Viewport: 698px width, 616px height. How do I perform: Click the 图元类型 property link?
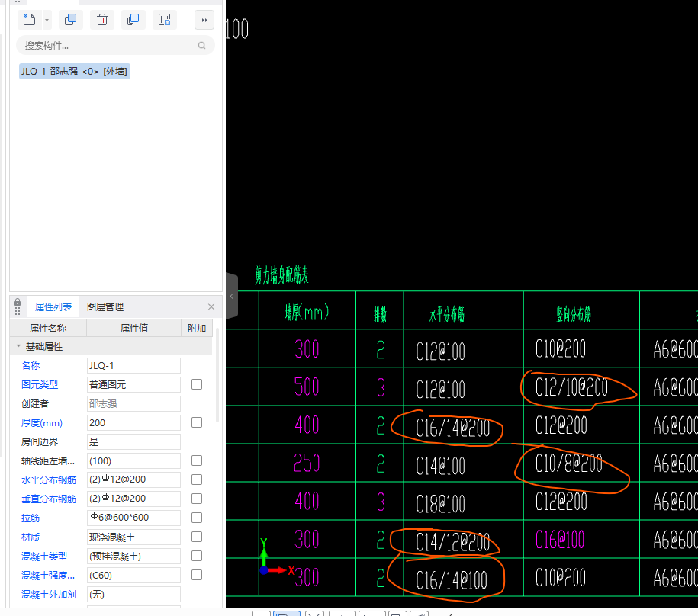[40, 385]
